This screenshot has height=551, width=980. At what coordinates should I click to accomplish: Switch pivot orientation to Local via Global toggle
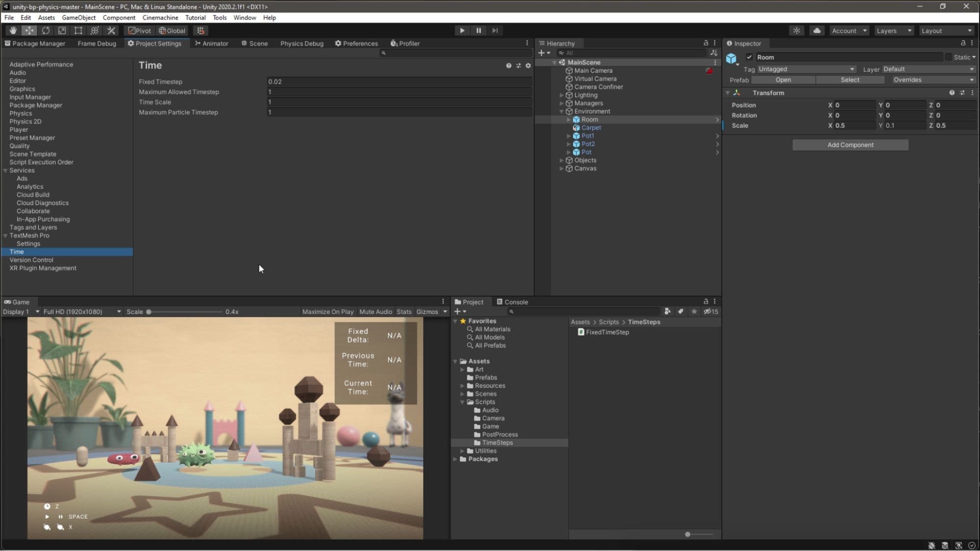172,30
